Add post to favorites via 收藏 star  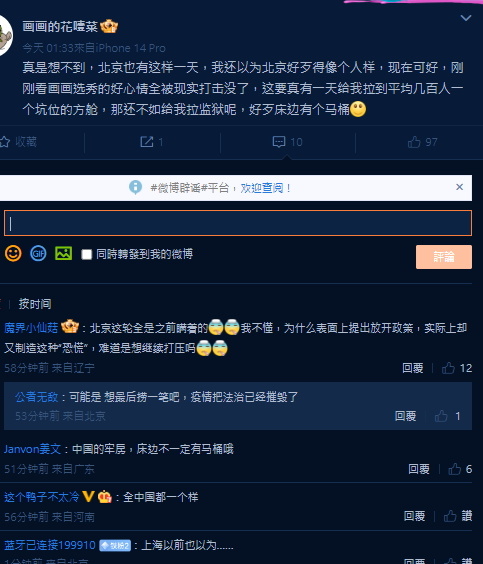(x=18, y=142)
